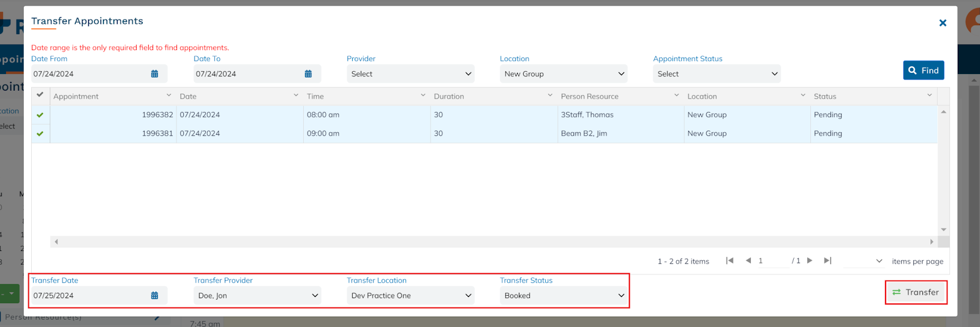Sort by the Person Resource column header
The width and height of the screenshot is (980, 327).
click(x=589, y=97)
